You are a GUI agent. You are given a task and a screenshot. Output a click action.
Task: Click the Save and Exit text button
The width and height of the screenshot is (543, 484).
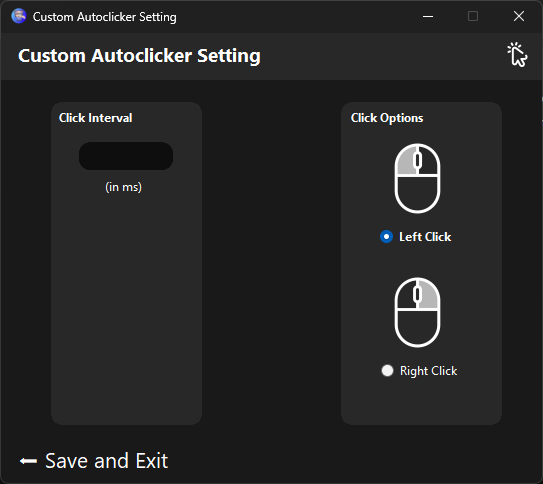click(107, 461)
